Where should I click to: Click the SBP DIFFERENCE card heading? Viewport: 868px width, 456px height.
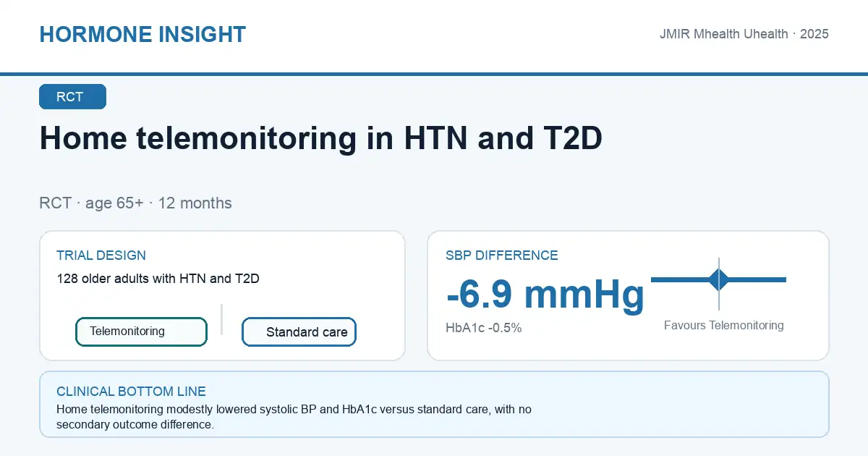point(502,256)
